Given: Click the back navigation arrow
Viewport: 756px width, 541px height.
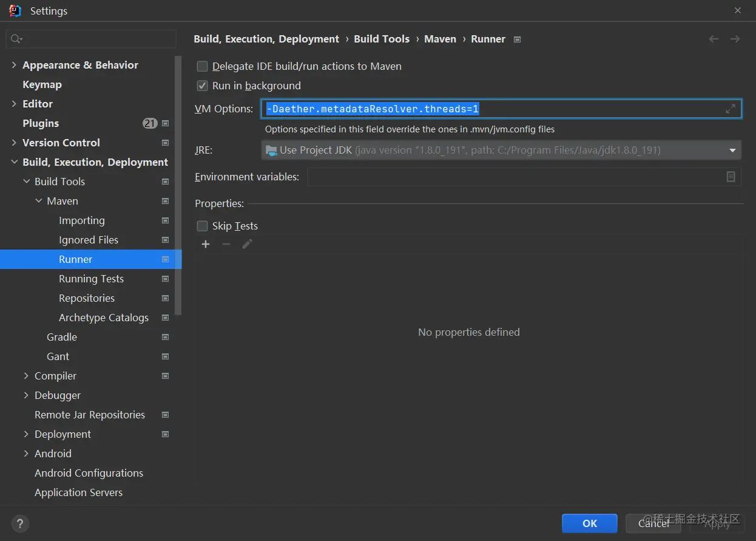Looking at the screenshot, I should [x=714, y=39].
